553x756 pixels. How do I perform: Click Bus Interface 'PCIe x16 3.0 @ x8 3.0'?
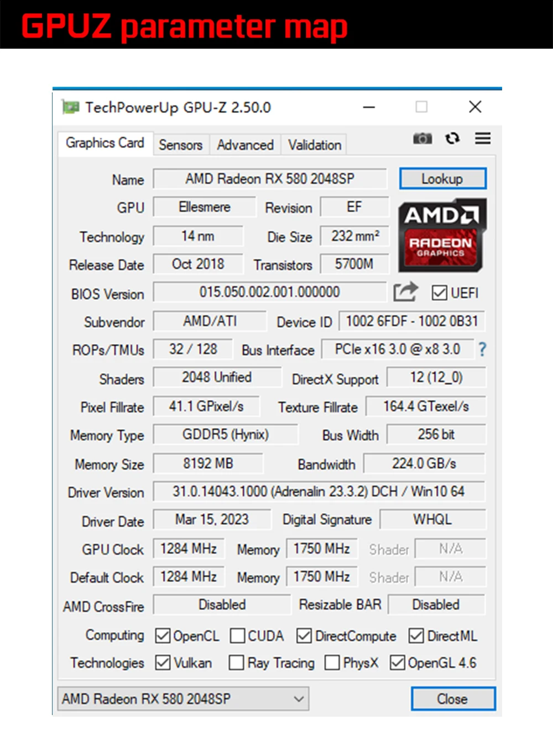pyautogui.click(x=398, y=349)
